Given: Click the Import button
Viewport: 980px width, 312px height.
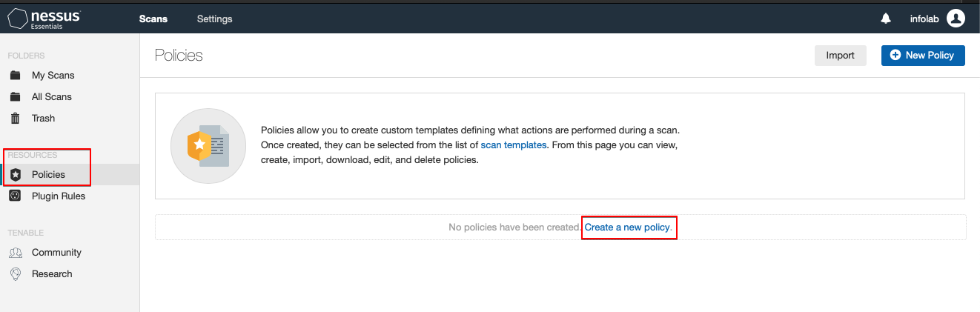Looking at the screenshot, I should pyautogui.click(x=841, y=55).
